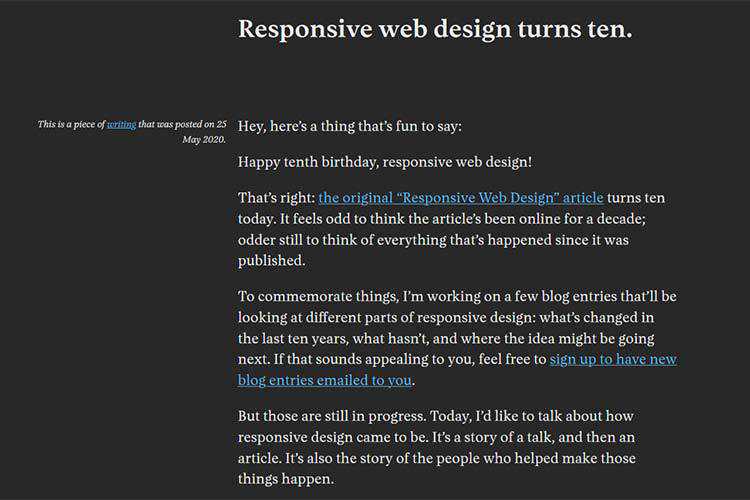This screenshot has width=750, height=500.
Task: Click the line starting "article. It's also the story"
Action: [436, 458]
